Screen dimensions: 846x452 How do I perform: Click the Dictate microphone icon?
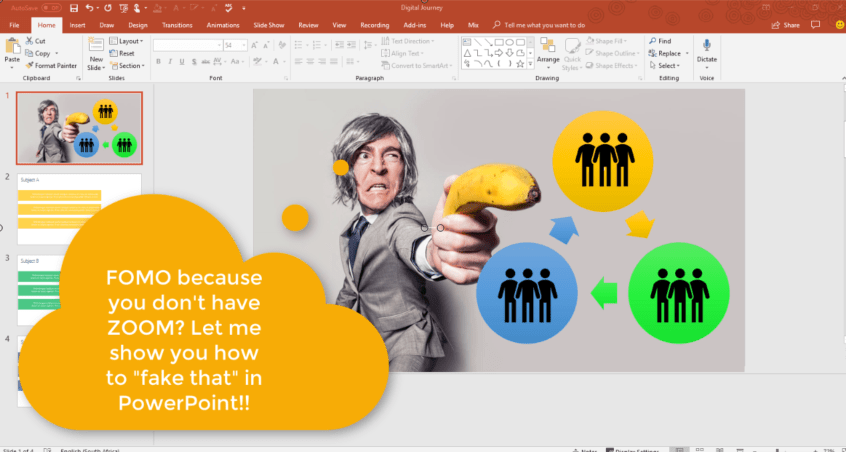click(x=707, y=49)
